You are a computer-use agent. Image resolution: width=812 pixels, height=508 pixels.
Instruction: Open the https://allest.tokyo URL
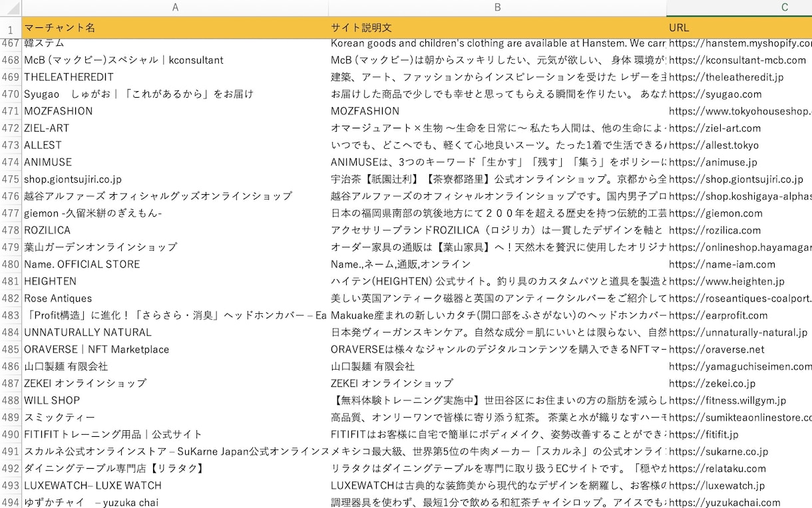(x=713, y=145)
